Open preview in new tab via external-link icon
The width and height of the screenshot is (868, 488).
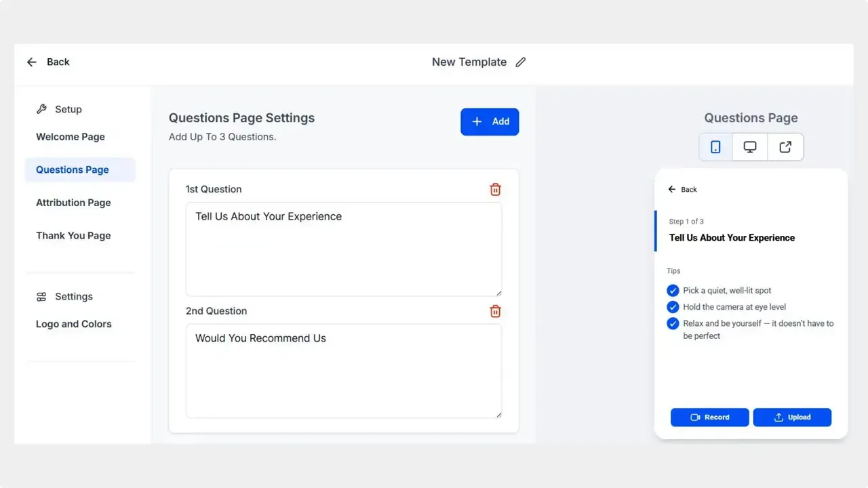[785, 146]
